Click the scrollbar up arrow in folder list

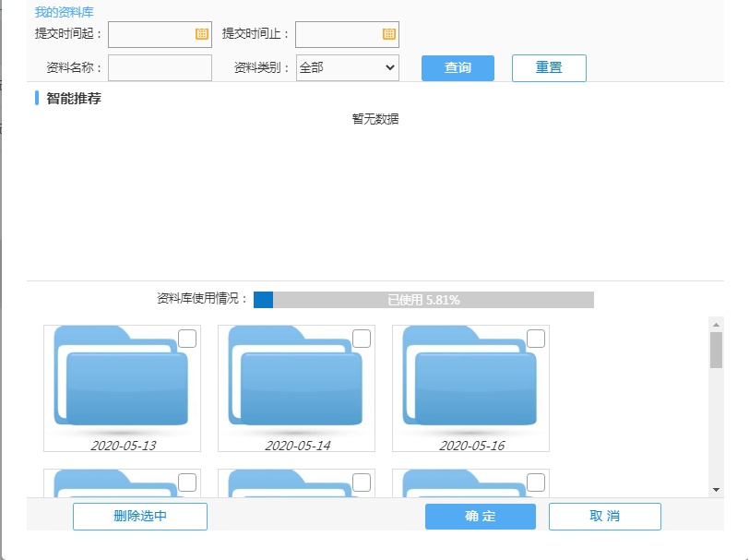(716, 324)
